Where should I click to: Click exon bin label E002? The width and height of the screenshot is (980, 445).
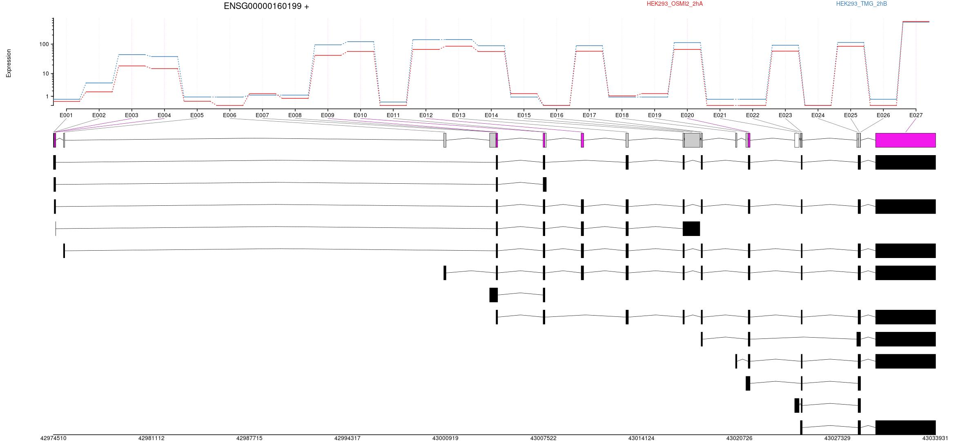coord(99,115)
